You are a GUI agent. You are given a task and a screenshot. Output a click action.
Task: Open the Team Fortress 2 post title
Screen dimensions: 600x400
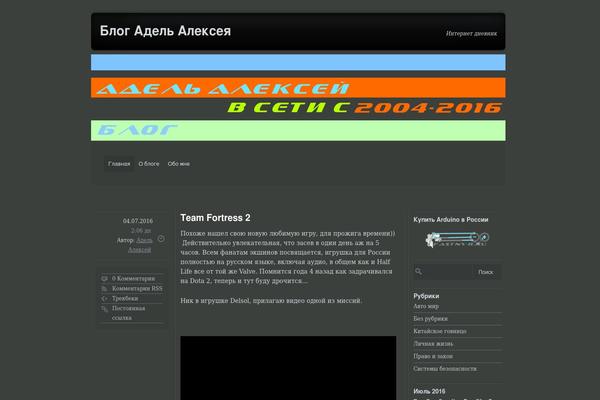(x=215, y=218)
